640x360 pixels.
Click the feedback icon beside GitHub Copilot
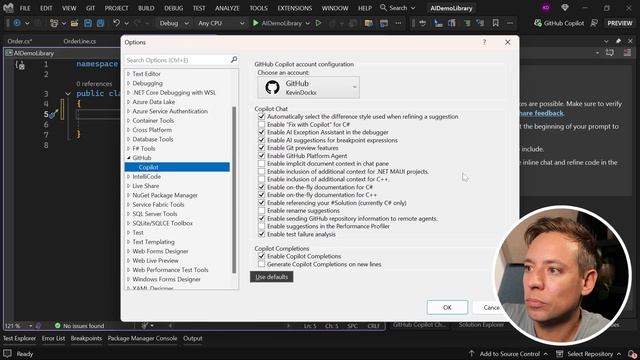coord(594,23)
